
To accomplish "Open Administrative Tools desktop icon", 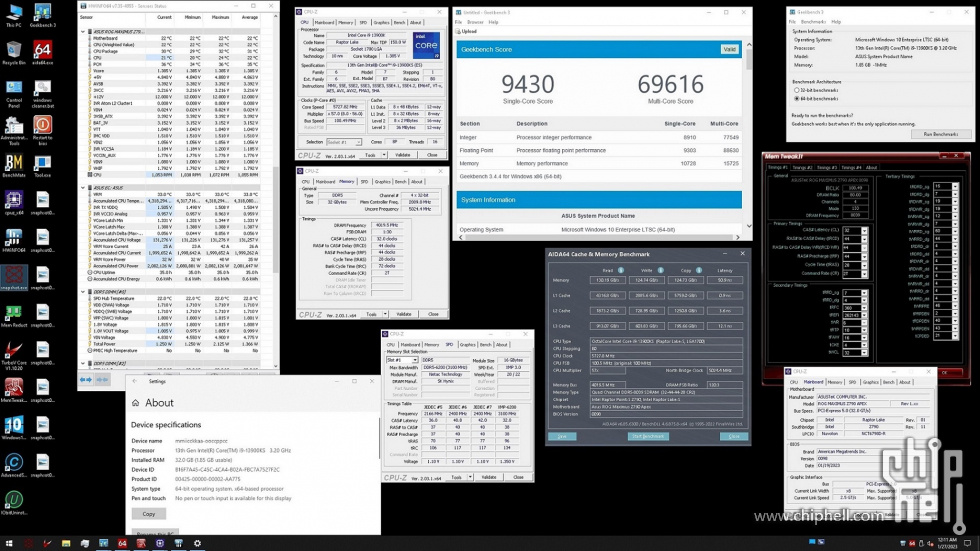I will point(14,132).
